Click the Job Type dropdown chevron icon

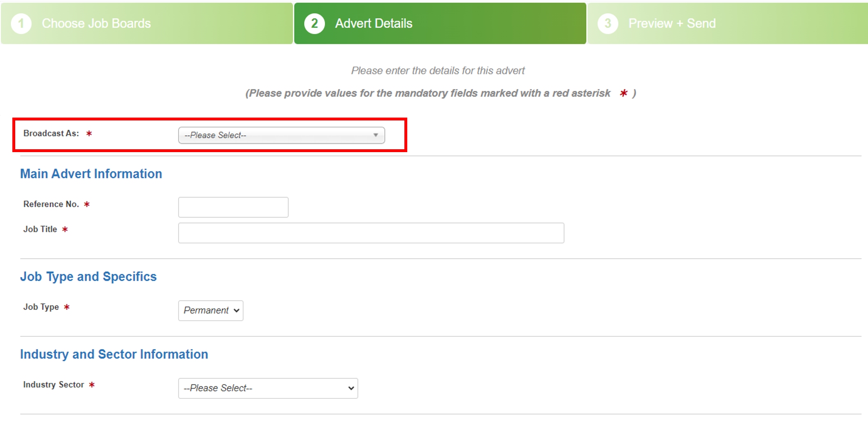click(235, 311)
